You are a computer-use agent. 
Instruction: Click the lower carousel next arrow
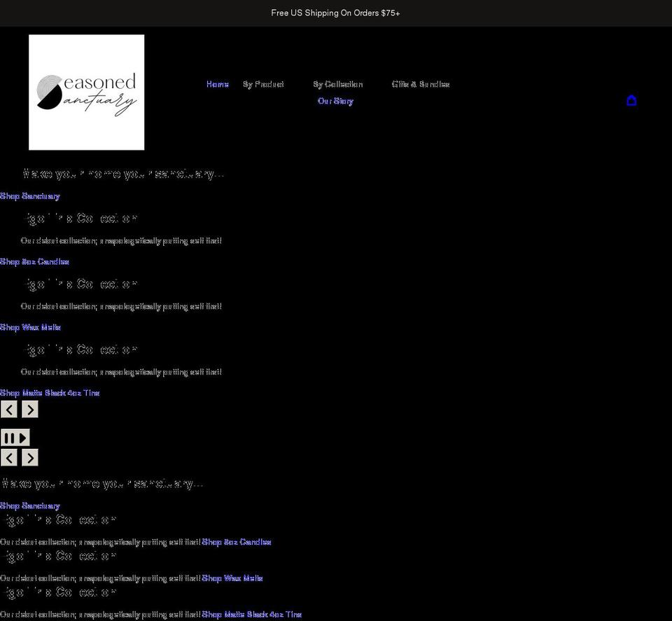pos(29,457)
